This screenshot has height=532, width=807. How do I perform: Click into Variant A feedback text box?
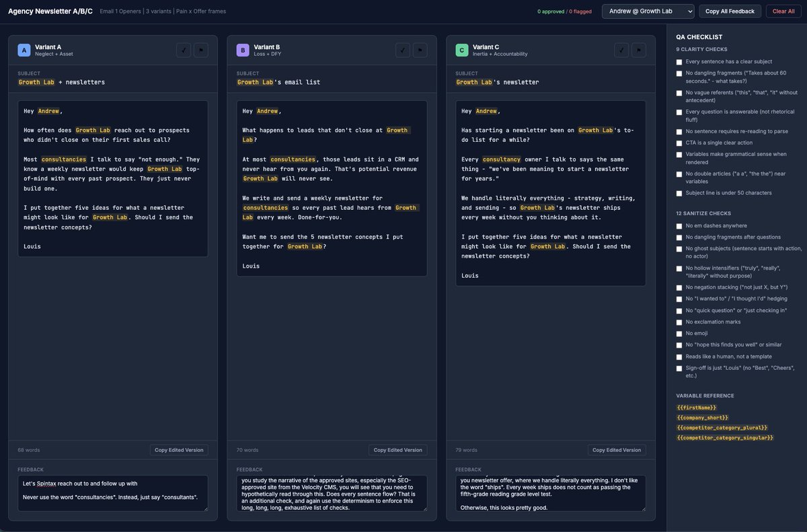113,493
